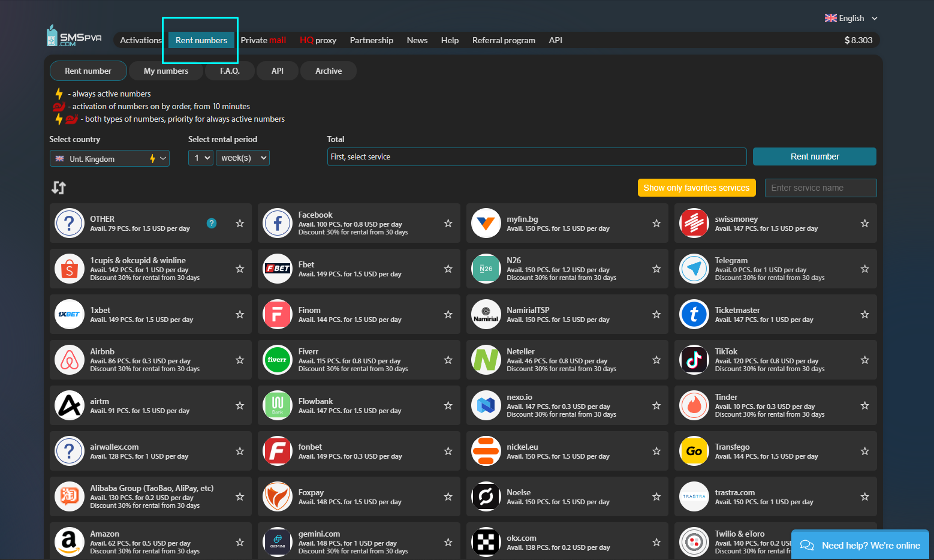Viewport: 934px width, 560px height.
Task: Star the Facebook service as favorite
Action: coord(448,223)
